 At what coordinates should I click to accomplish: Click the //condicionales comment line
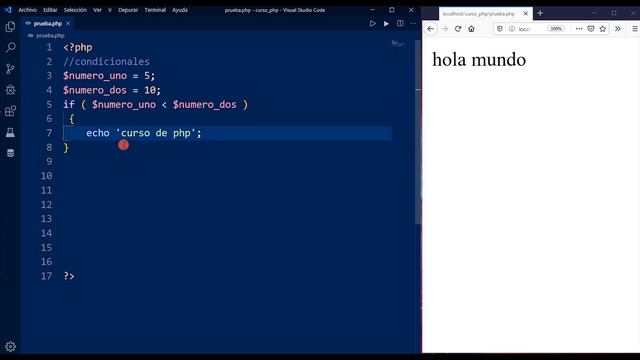tap(106, 62)
